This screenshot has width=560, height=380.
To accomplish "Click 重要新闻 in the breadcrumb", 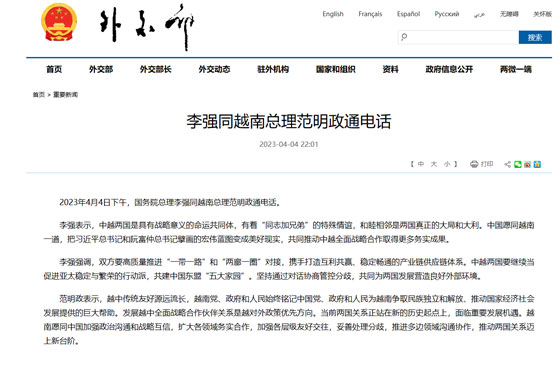I will tap(65, 95).
